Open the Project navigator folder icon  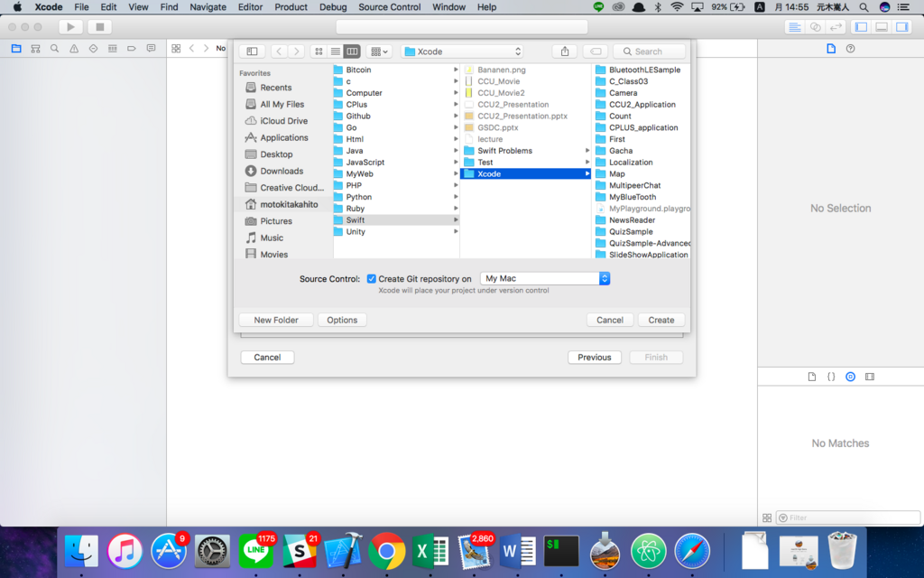tap(16, 49)
